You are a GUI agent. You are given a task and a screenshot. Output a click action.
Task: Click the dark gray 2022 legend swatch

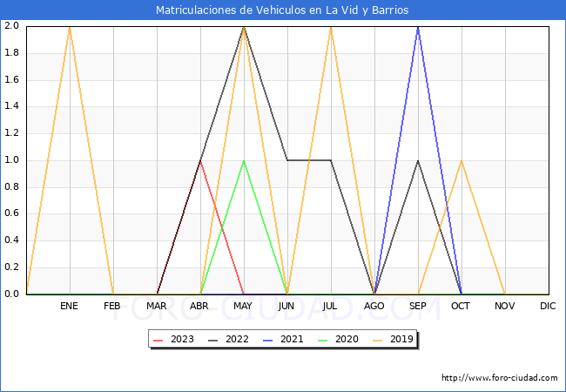click(x=213, y=340)
